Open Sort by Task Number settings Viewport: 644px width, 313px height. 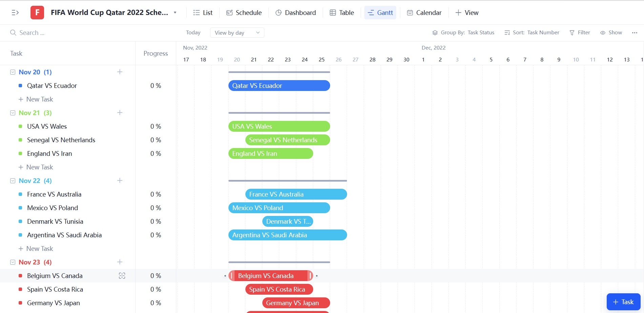pos(532,33)
